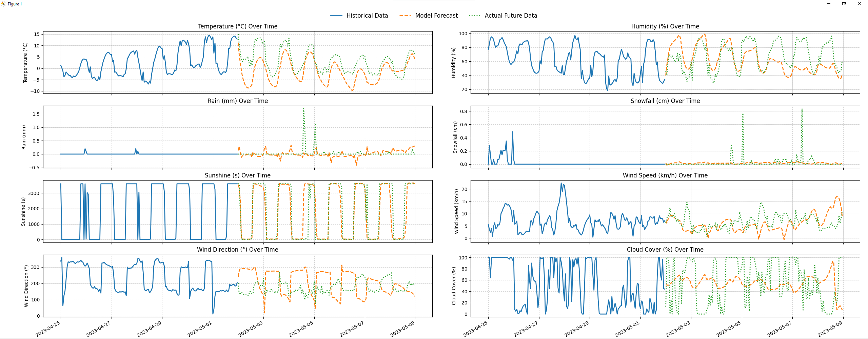Viewport: 868px width, 339px height.
Task: Click the orange dashed Model Forecast legend line
Action: 405,16
